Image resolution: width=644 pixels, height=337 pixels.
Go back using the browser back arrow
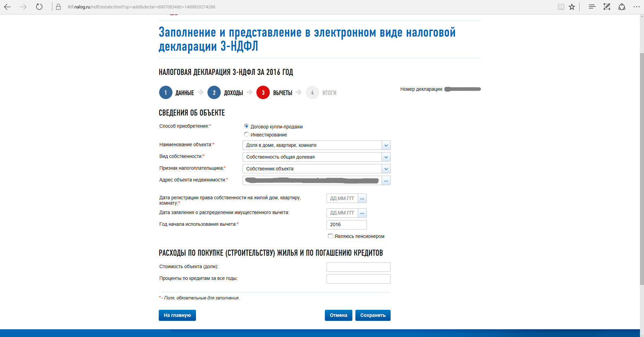[x=7, y=7]
